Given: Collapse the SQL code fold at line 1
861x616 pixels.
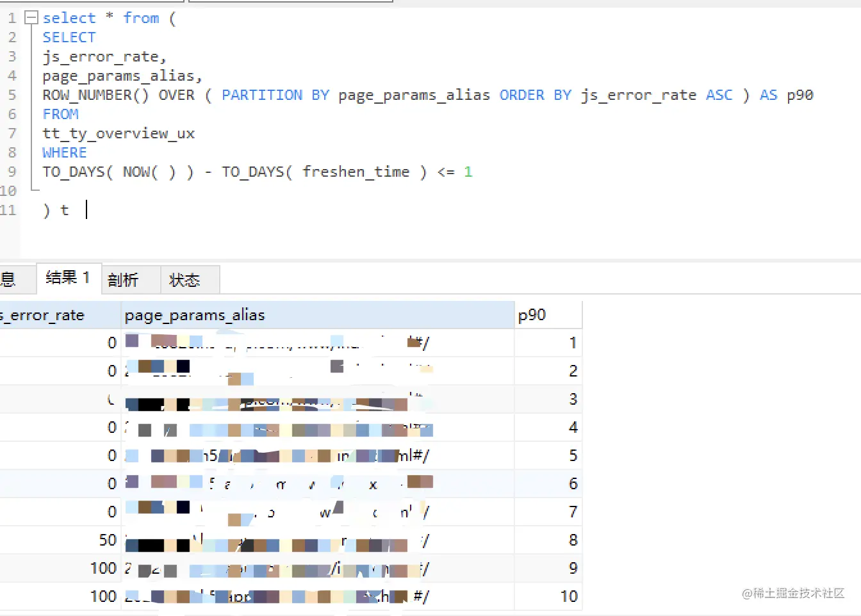Looking at the screenshot, I should point(31,18).
